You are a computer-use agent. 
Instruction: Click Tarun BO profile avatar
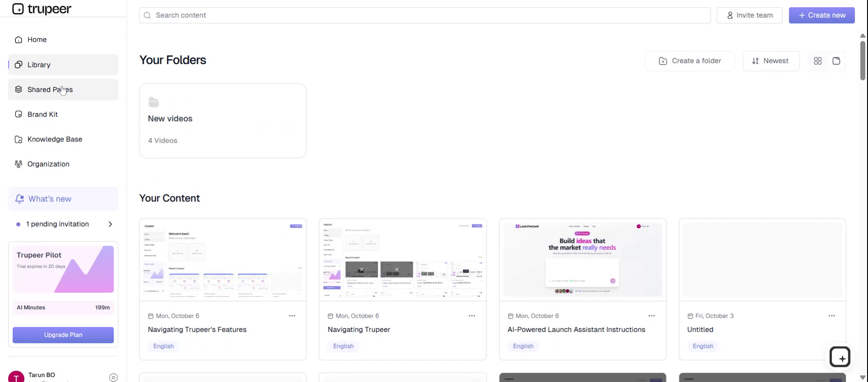coord(16,377)
